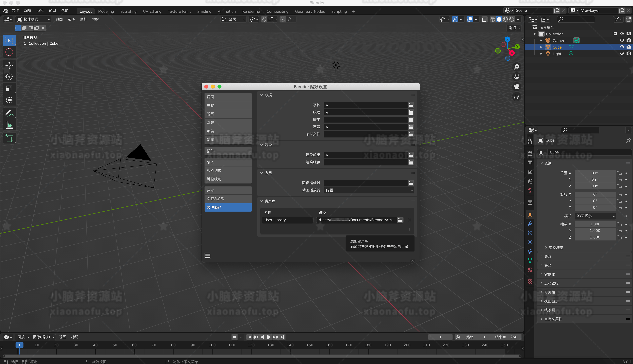
Task: Remove the User Library asset entry
Action: click(x=409, y=220)
